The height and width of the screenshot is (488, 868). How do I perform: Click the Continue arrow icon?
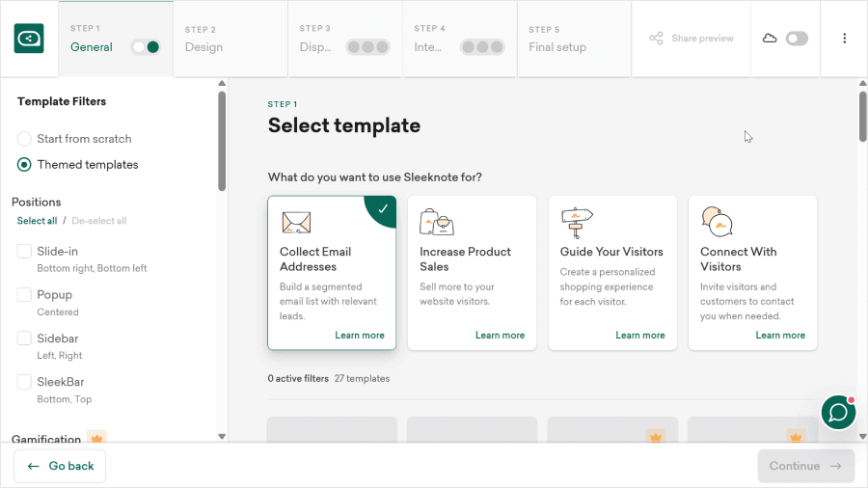click(x=836, y=466)
